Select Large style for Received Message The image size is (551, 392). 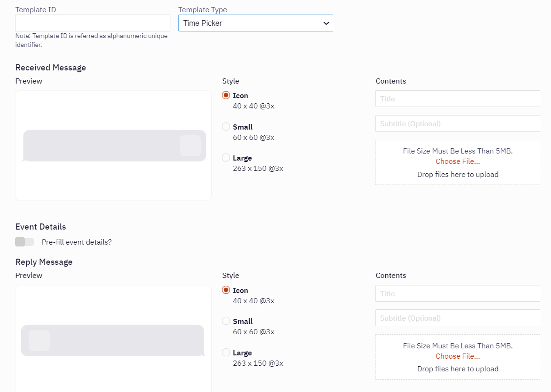tap(226, 158)
